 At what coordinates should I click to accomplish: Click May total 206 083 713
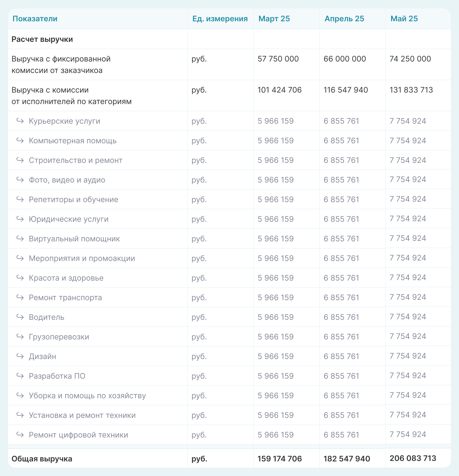point(413,458)
